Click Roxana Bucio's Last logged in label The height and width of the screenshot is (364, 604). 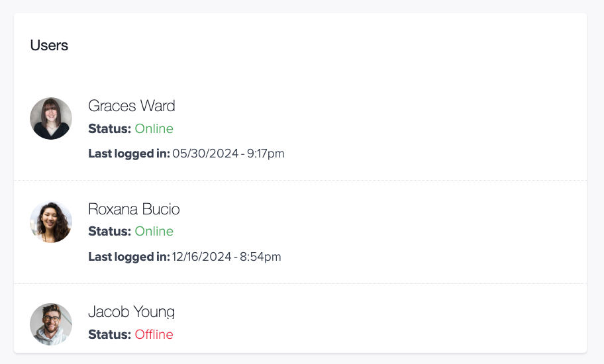click(129, 257)
